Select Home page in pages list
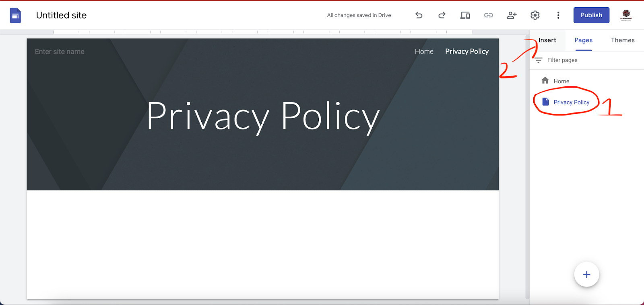644x305 pixels. (561, 81)
